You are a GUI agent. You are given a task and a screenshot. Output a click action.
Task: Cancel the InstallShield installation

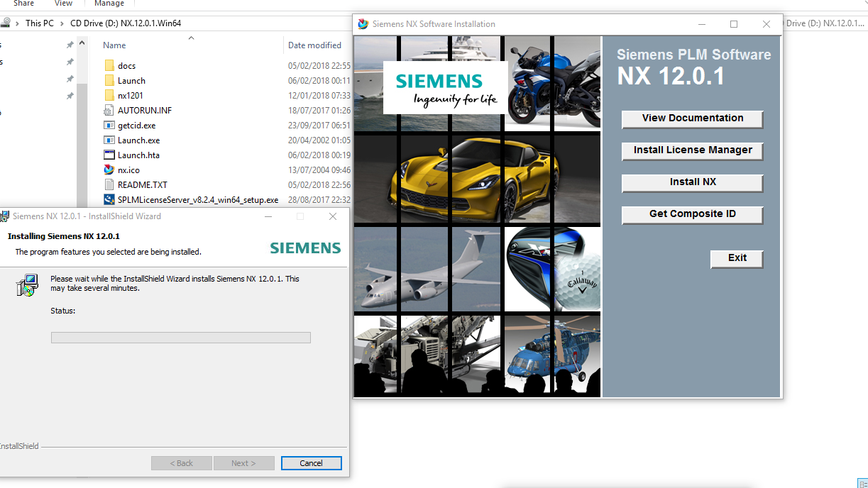pyautogui.click(x=311, y=462)
